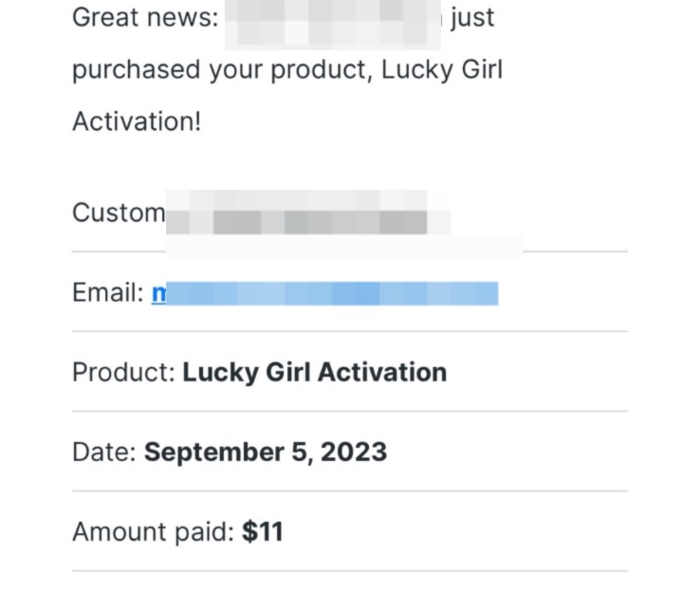This screenshot has height=592, width=700.
Task: Click the 'Custom' customer label text
Action: pos(119,213)
